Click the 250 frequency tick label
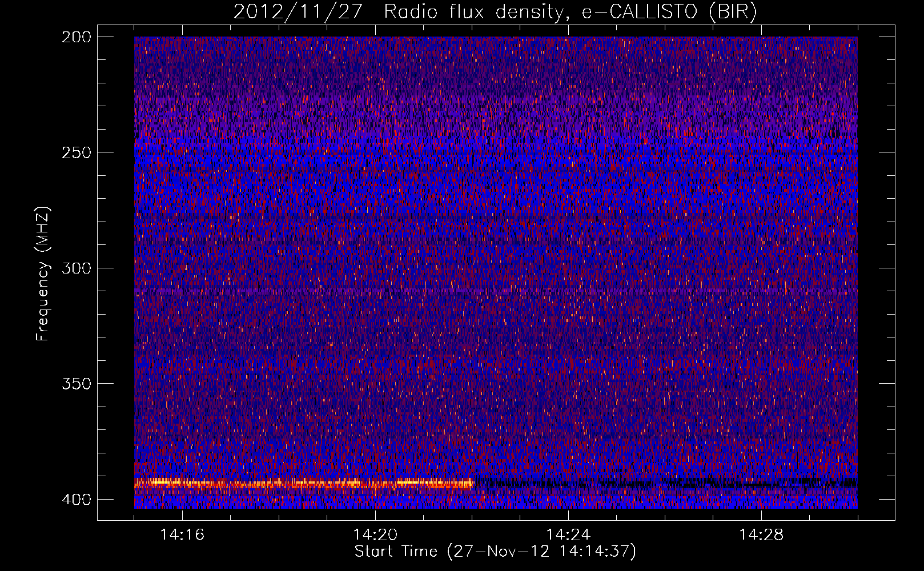 tap(76, 152)
